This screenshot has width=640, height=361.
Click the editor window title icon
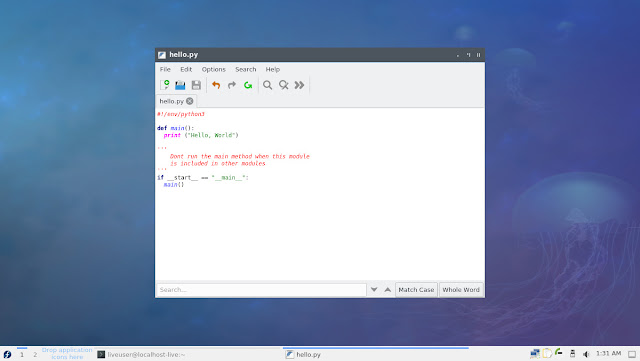(162, 55)
